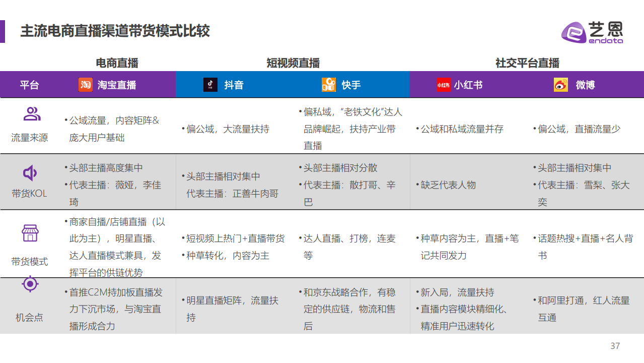Click the 机会点 row label

[x=30, y=318]
